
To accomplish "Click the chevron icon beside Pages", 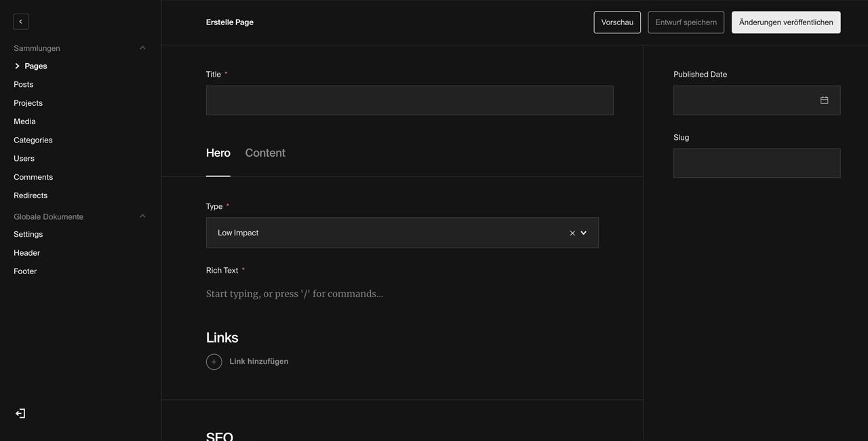I will [x=16, y=66].
